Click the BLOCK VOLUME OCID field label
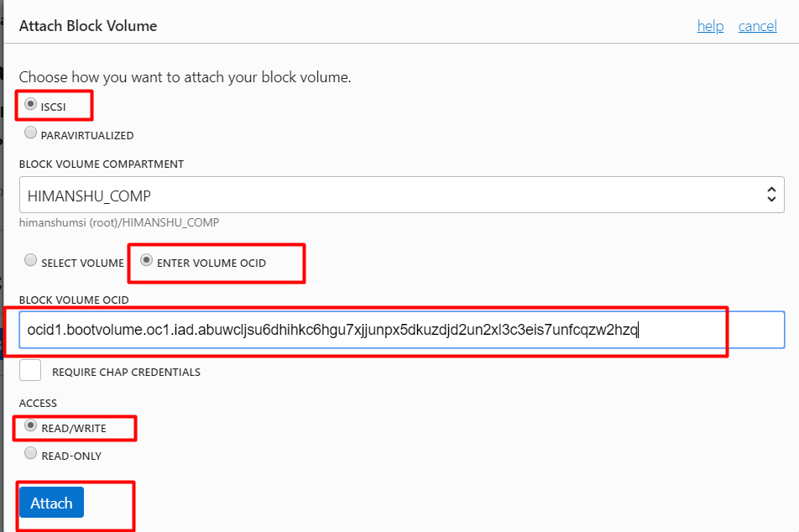The height and width of the screenshot is (532, 799). 74,300
